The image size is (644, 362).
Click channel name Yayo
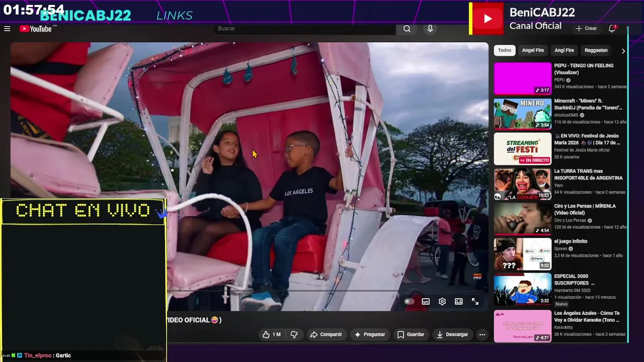click(558, 186)
